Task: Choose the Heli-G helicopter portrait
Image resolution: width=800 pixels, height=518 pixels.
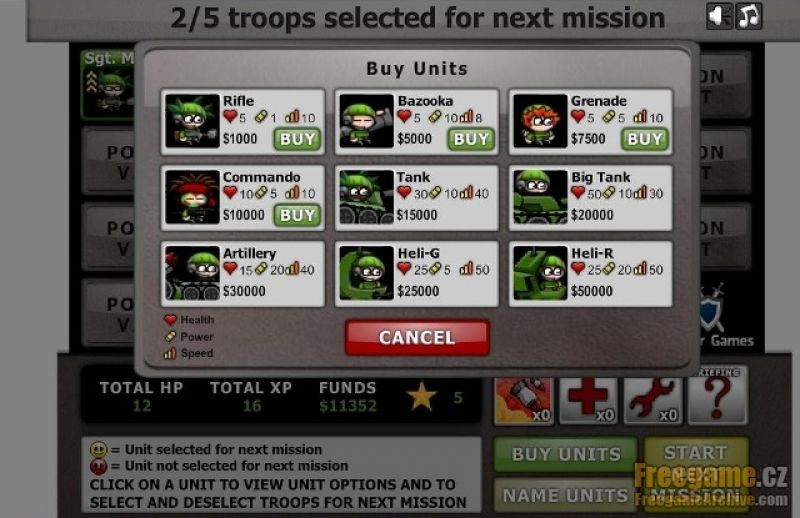Action: [366, 273]
